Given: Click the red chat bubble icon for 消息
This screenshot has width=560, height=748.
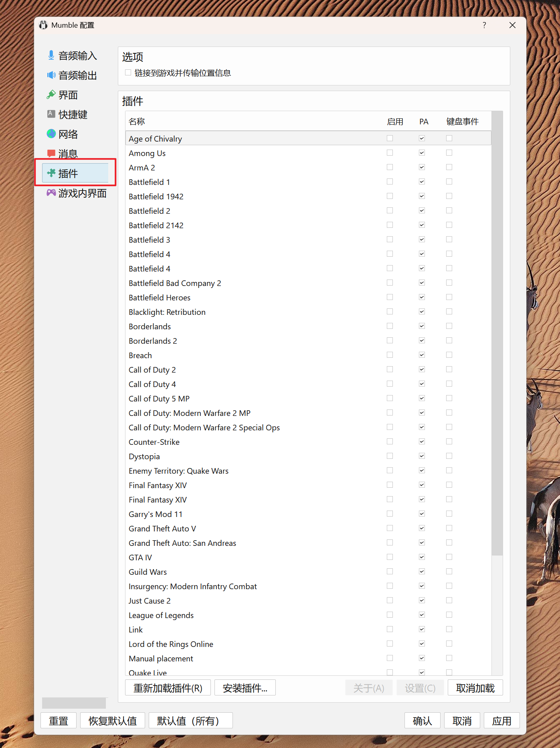Looking at the screenshot, I should click(51, 153).
